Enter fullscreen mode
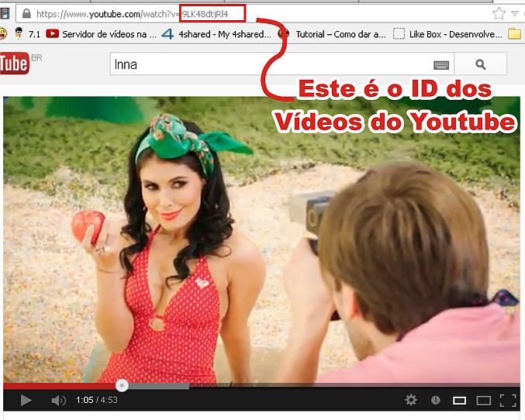 point(508,401)
